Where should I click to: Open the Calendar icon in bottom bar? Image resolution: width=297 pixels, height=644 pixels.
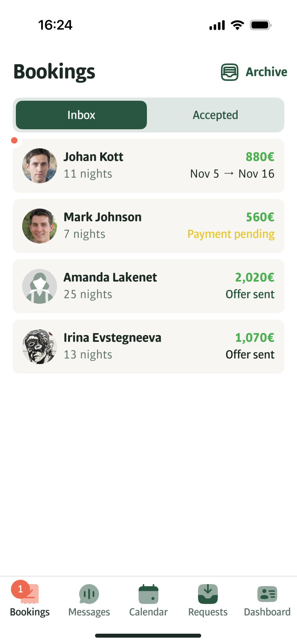[x=148, y=594]
